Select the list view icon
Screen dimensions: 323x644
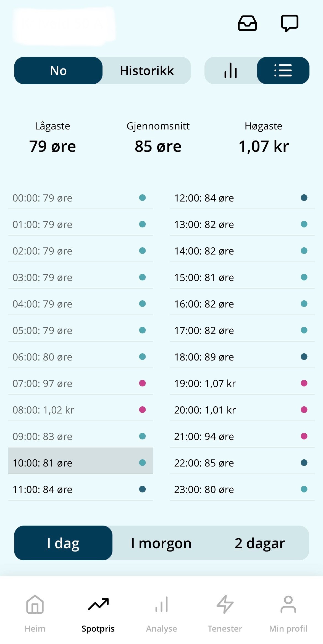[283, 71]
